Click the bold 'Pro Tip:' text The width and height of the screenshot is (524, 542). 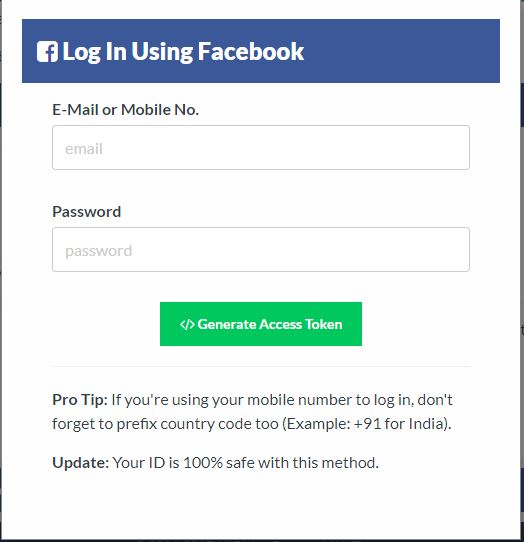pyautogui.click(x=80, y=400)
